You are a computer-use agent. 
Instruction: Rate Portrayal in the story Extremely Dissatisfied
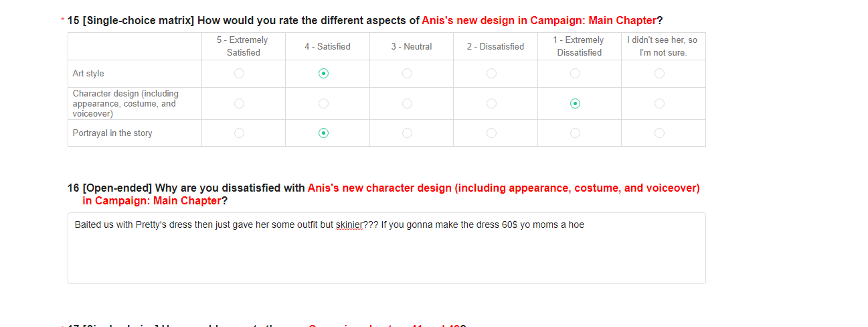tap(576, 133)
